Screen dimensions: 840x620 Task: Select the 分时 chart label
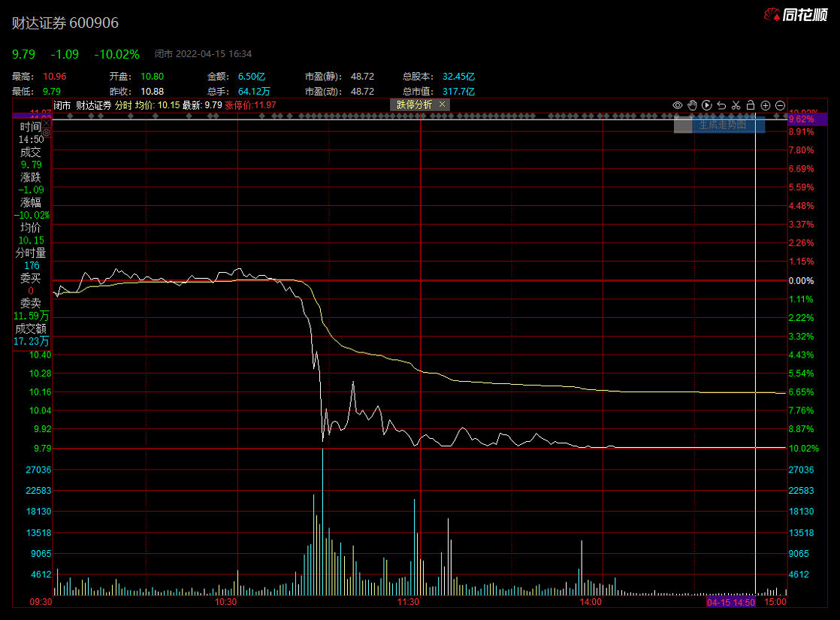123,105
